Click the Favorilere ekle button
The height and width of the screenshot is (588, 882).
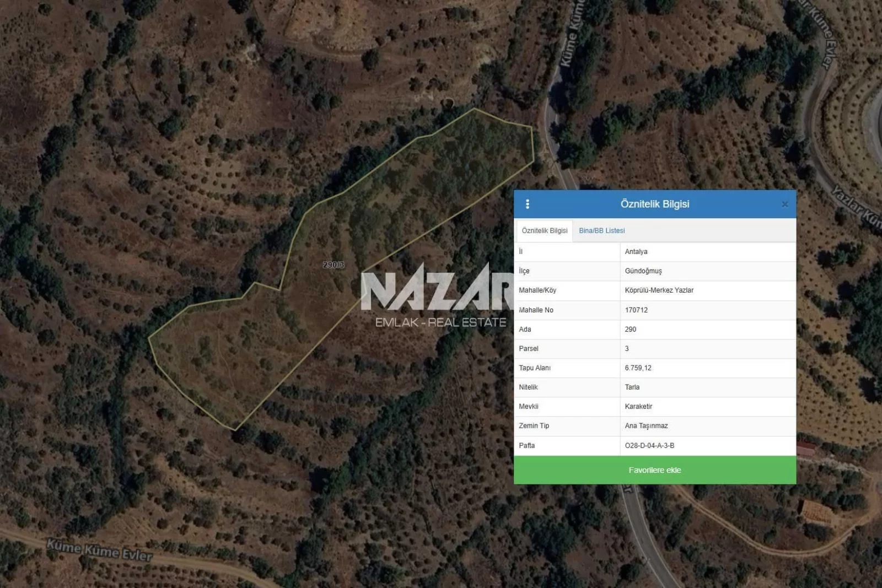point(654,470)
